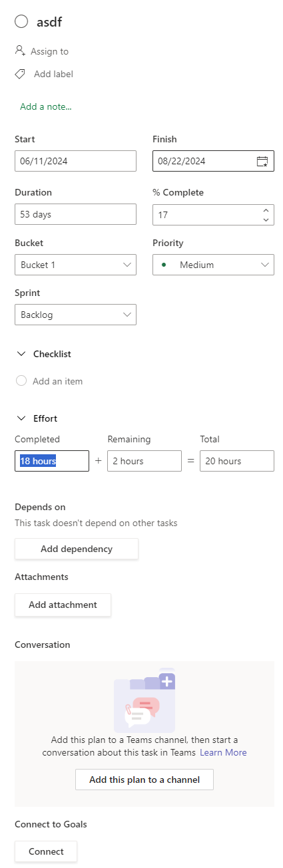Click the Sprint dropdown chevron arrow

[x=127, y=315]
